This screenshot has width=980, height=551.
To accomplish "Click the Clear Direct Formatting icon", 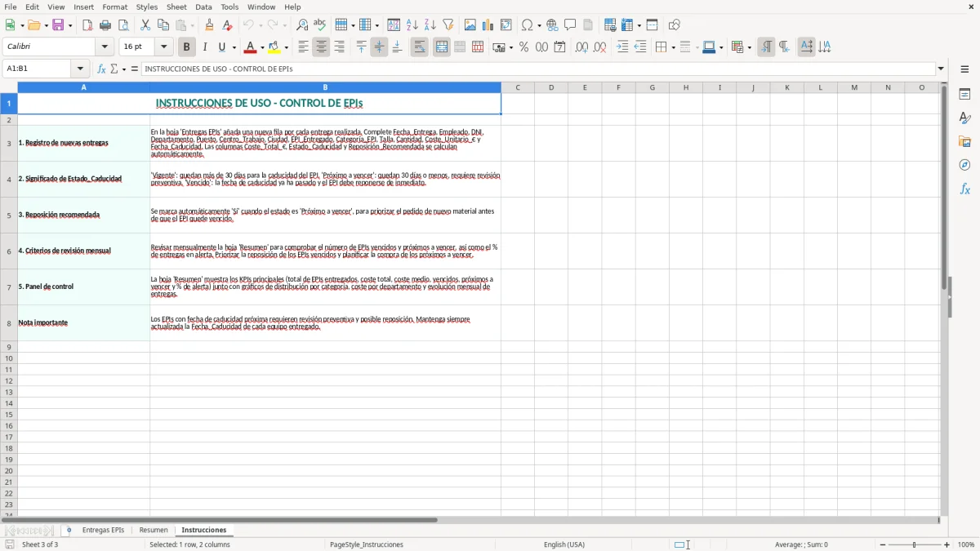I will pos(228,25).
